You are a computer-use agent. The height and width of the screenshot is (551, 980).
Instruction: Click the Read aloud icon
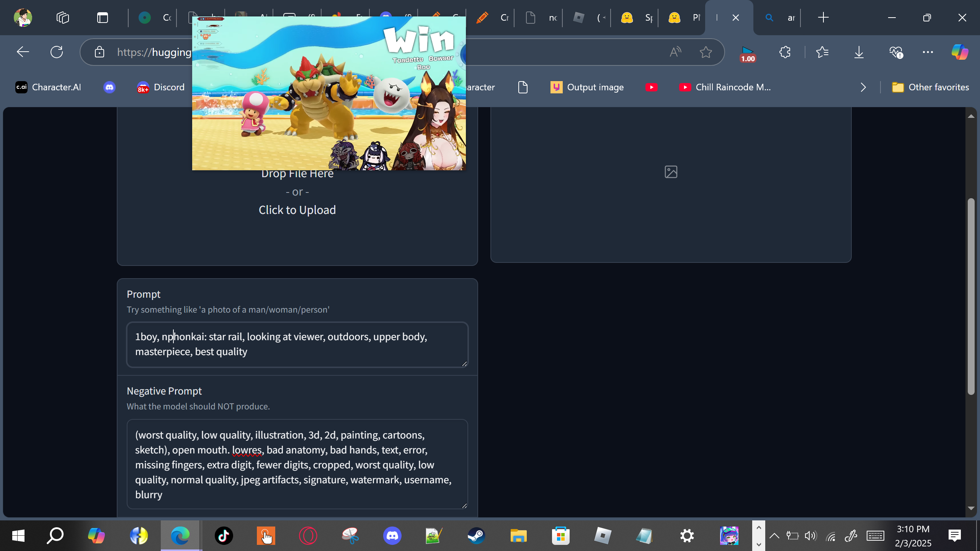[675, 52]
